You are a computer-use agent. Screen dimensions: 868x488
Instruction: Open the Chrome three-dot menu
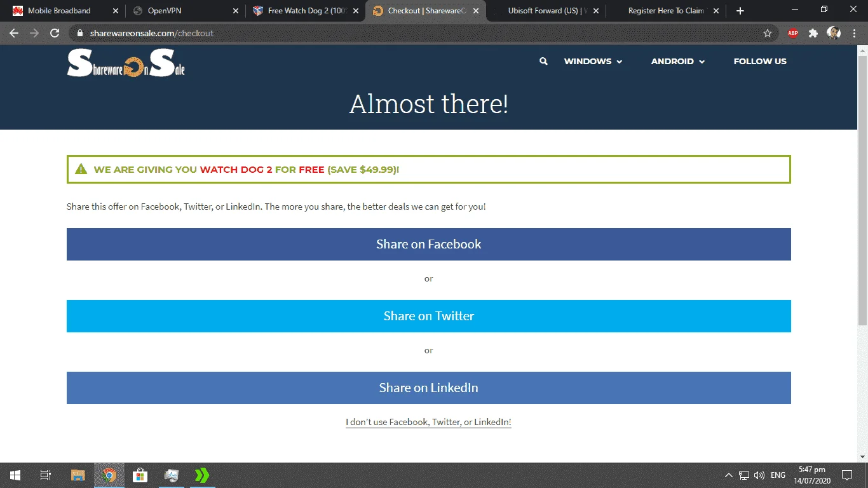[x=853, y=33]
